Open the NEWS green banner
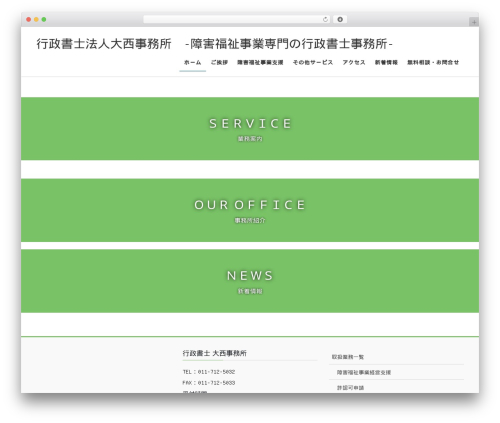This screenshot has height=423, width=500. tap(250, 281)
